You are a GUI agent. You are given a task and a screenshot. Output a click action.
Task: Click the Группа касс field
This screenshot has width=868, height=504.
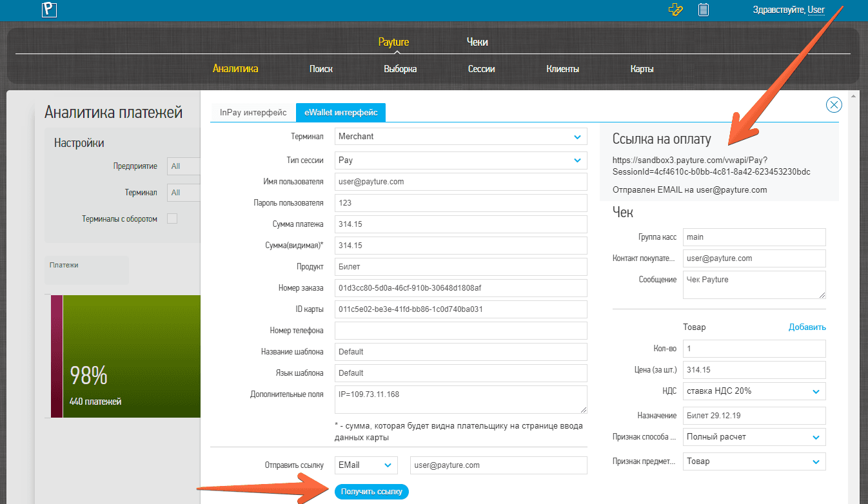[755, 237]
